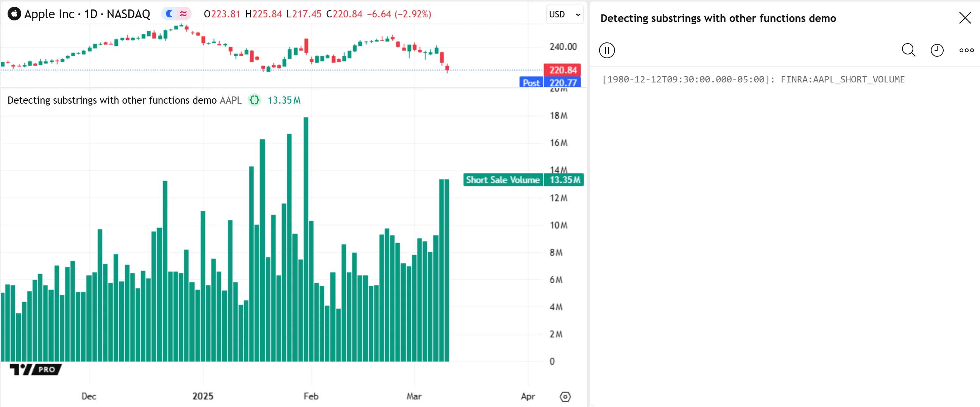This screenshot has width=980, height=407.
Task: Click the Apple Inc symbol title
Action: (87, 14)
